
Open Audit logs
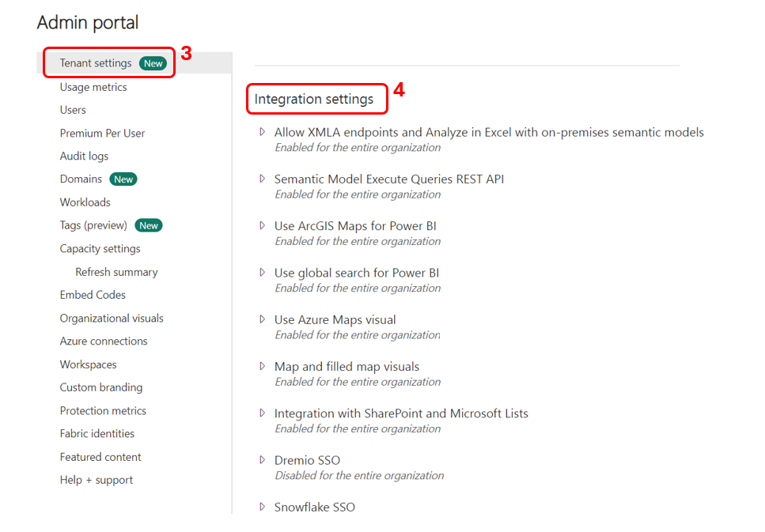(x=84, y=157)
